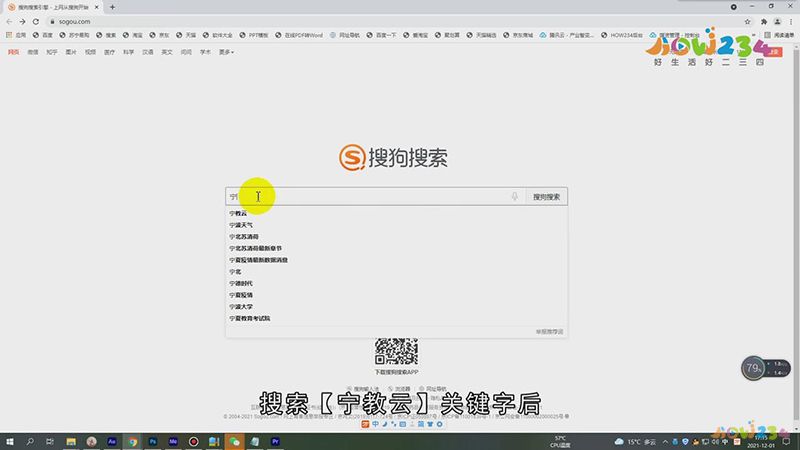800x450 pixels.
Task: Open the 网址导航 bookmark
Action: click(345, 35)
